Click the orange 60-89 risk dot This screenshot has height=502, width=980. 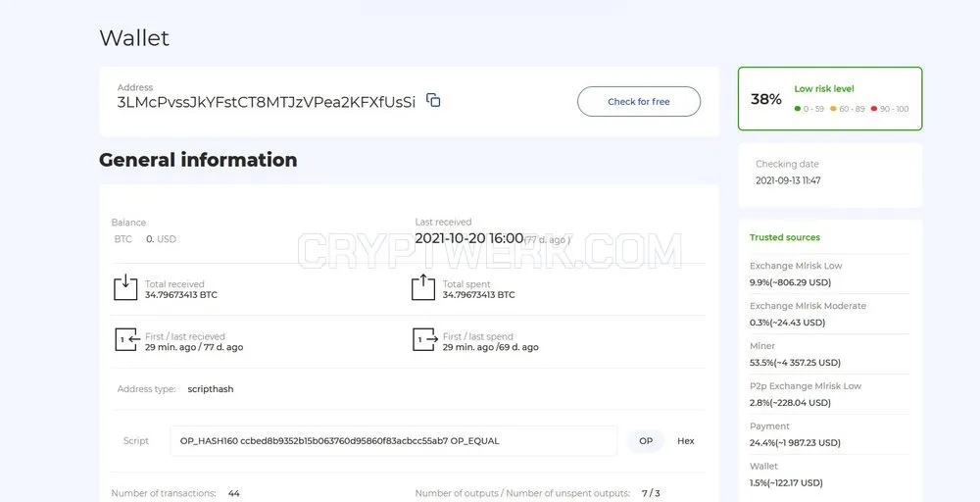[x=833, y=109]
